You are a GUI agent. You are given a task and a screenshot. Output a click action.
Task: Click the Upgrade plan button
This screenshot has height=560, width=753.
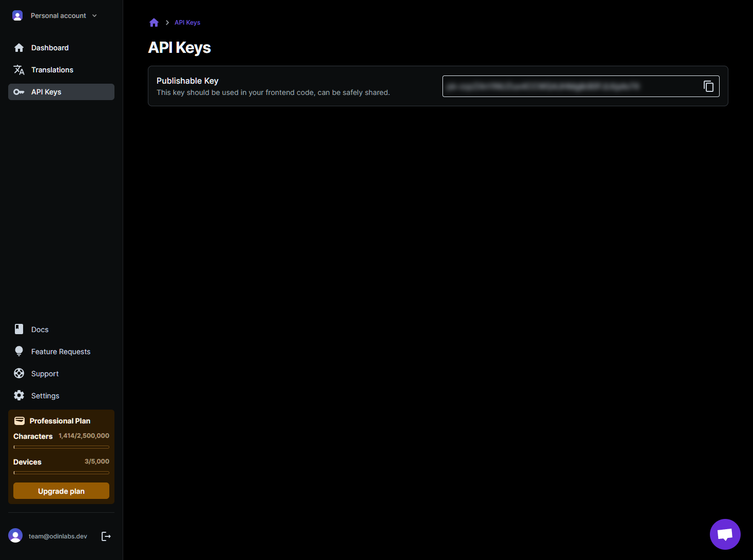61,491
